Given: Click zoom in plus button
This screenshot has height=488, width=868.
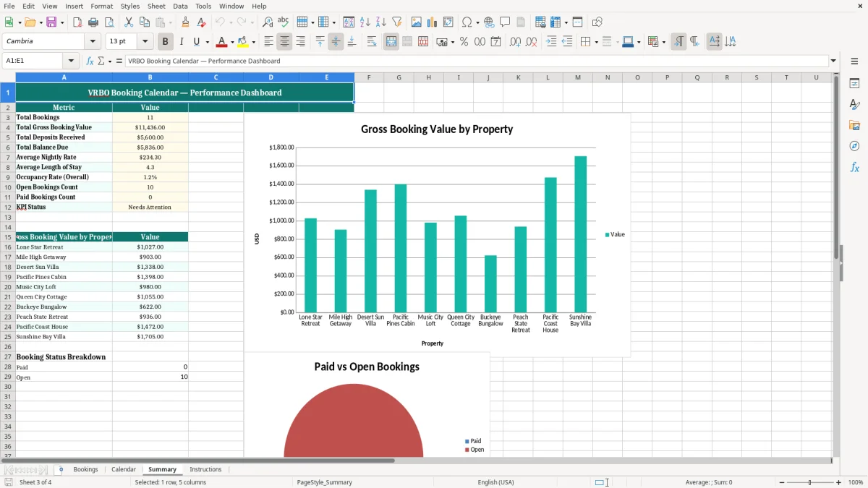Looking at the screenshot, I should tap(839, 482).
